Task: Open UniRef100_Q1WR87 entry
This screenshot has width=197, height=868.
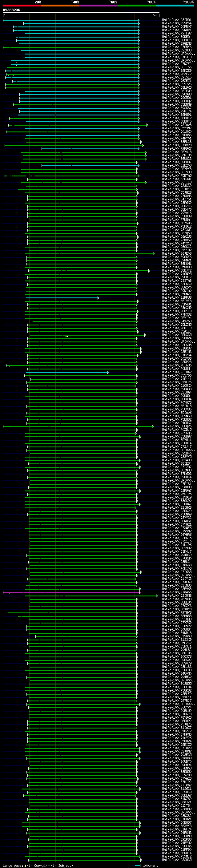Action: point(176,349)
